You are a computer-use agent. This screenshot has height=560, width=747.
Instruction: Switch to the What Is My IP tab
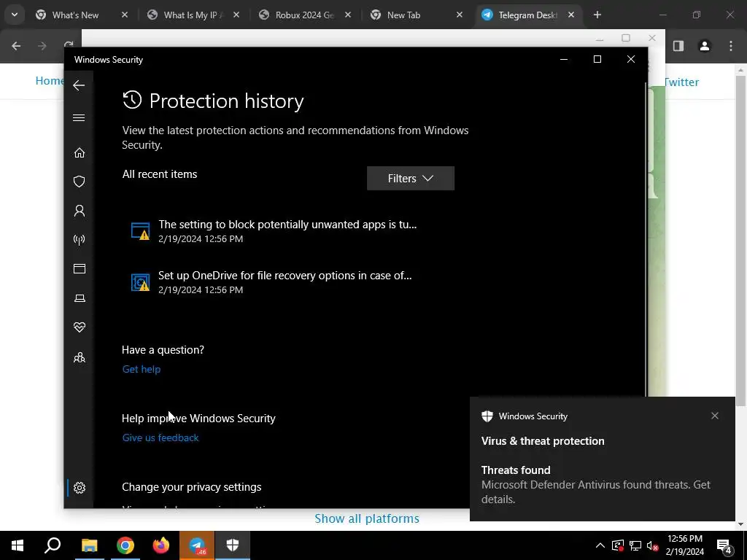point(190,15)
